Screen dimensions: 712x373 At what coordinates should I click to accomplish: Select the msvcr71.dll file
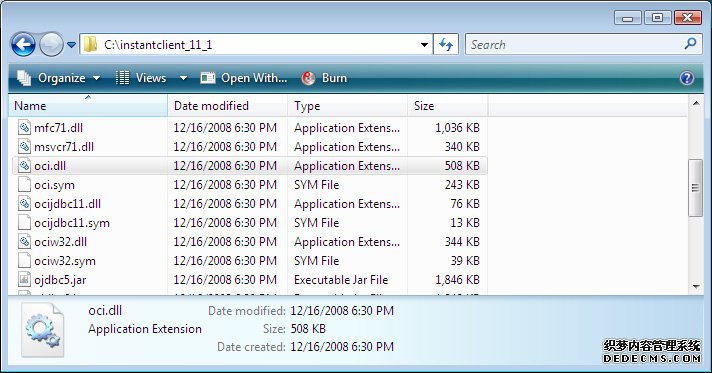(64, 147)
